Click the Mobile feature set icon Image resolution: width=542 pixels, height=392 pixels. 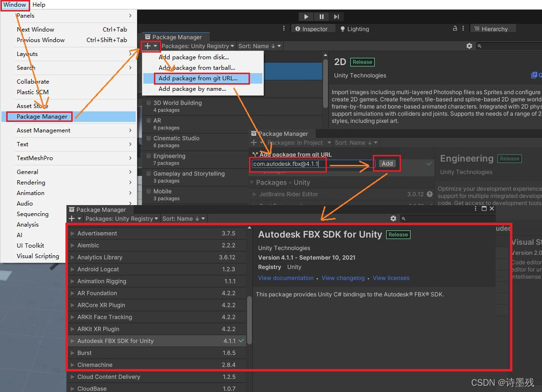[148, 191]
